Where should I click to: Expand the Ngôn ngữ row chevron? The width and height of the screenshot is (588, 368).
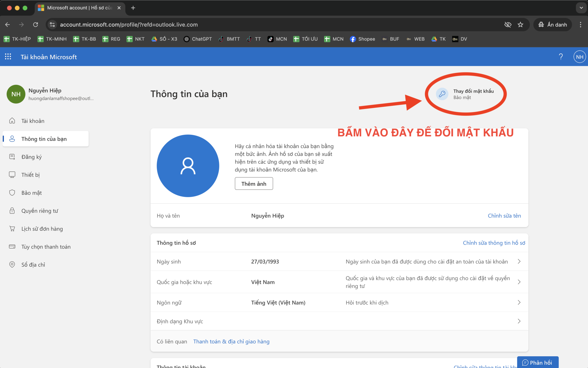[519, 302]
